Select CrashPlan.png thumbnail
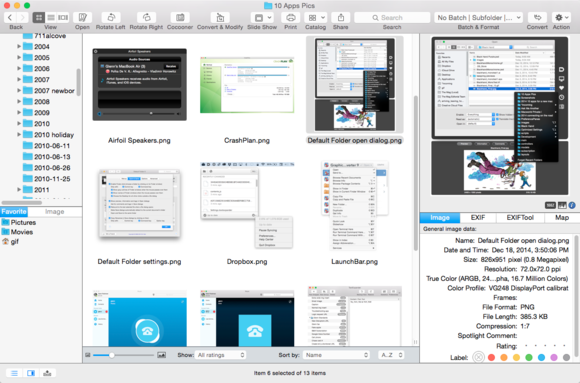This screenshot has height=383, width=580. coord(247,85)
